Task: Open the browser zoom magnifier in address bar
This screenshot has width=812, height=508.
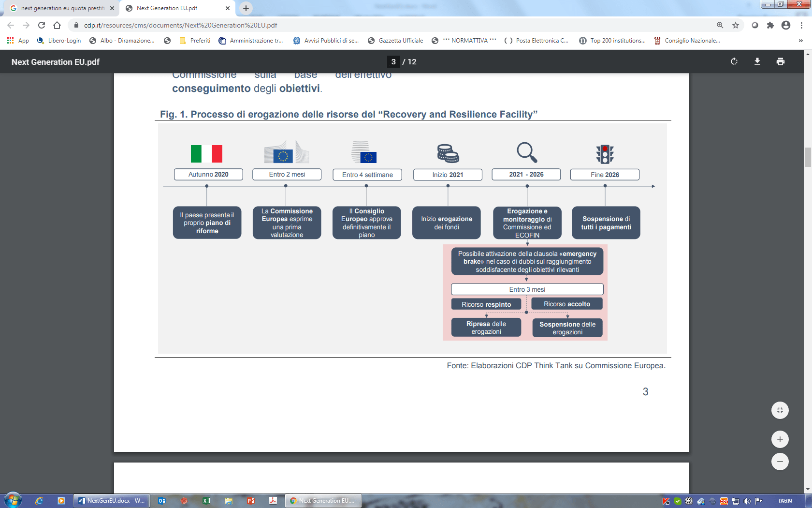Action: point(720,25)
